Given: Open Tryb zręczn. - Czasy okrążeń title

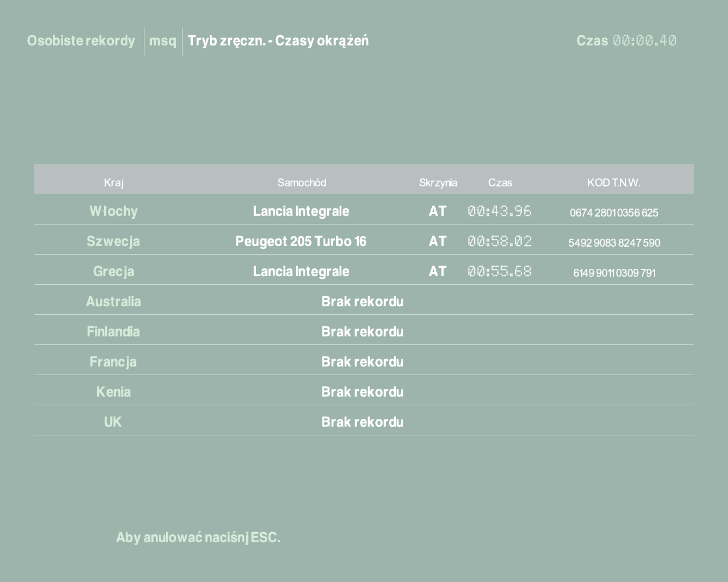Looking at the screenshot, I should coord(278,41).
